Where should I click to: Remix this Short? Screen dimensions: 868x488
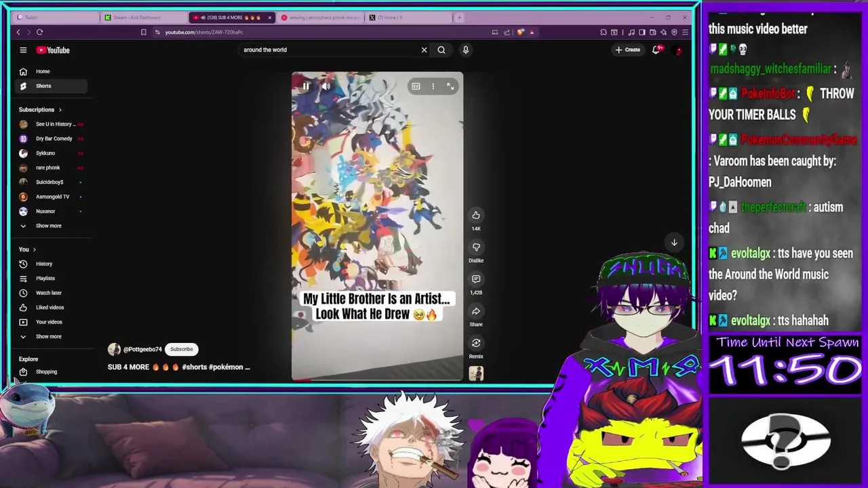(x=476, y=343)
